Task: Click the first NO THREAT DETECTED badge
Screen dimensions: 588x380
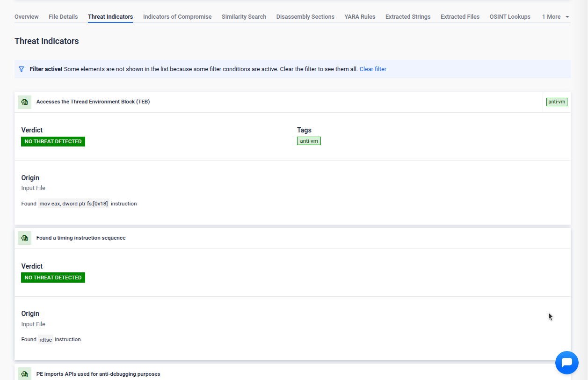Action: coord(53,141)
